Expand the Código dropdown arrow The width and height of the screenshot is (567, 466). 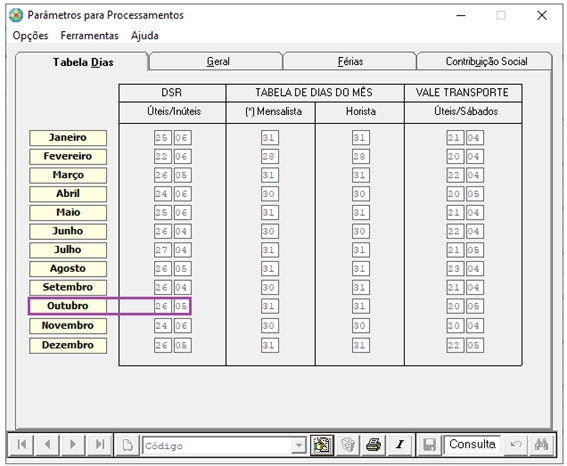point(299,445)
